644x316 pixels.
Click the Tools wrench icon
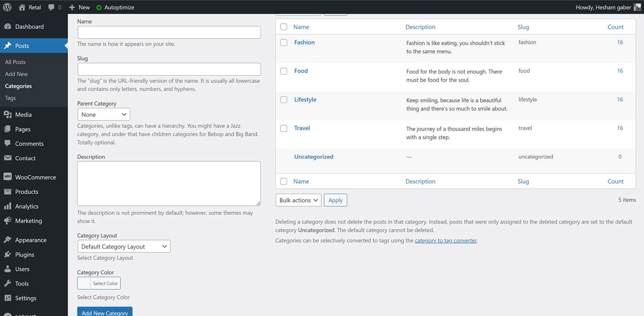8,283
